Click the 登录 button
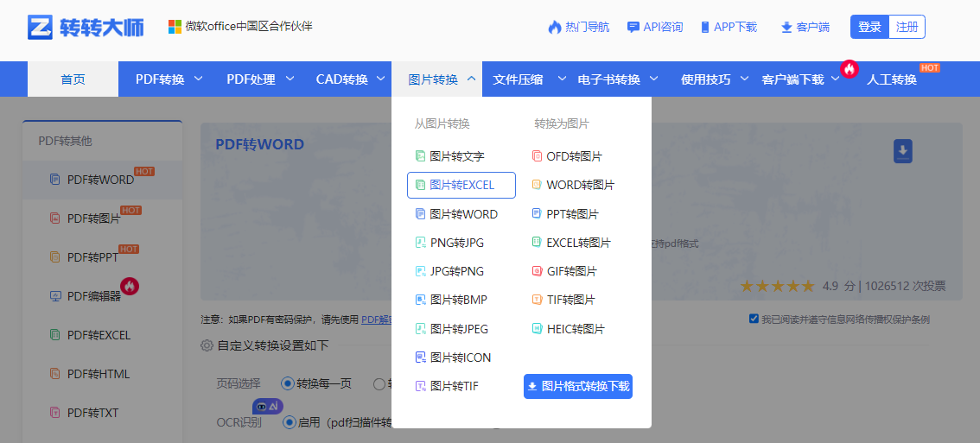 (x=869, y=27)
